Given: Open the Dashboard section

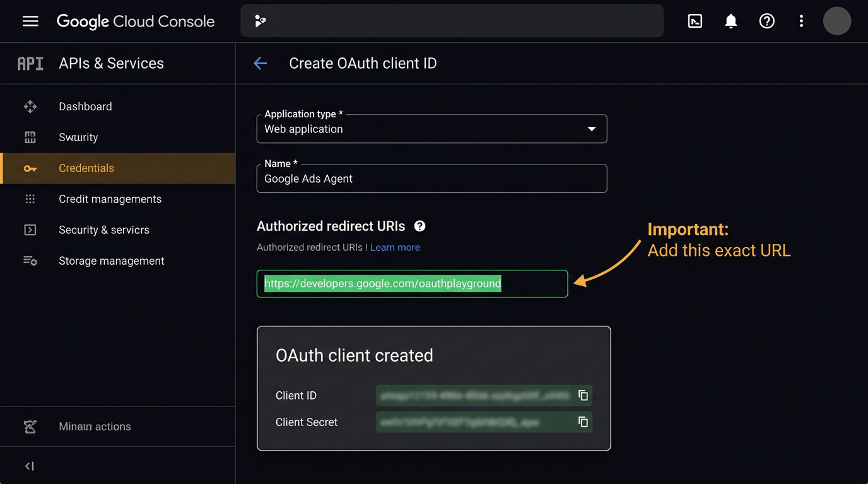Looking at the screenshot, I should 85,106.
